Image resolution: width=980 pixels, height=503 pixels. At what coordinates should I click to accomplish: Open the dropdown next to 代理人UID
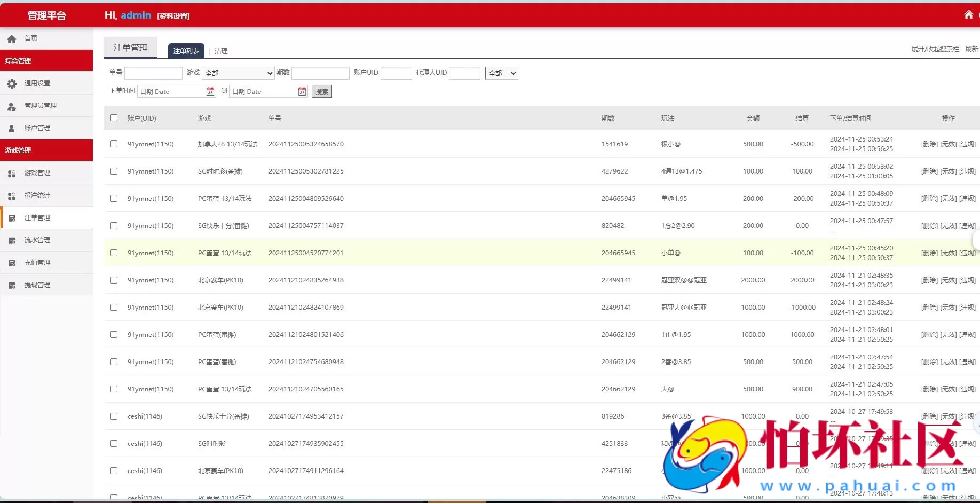[501, 73]
